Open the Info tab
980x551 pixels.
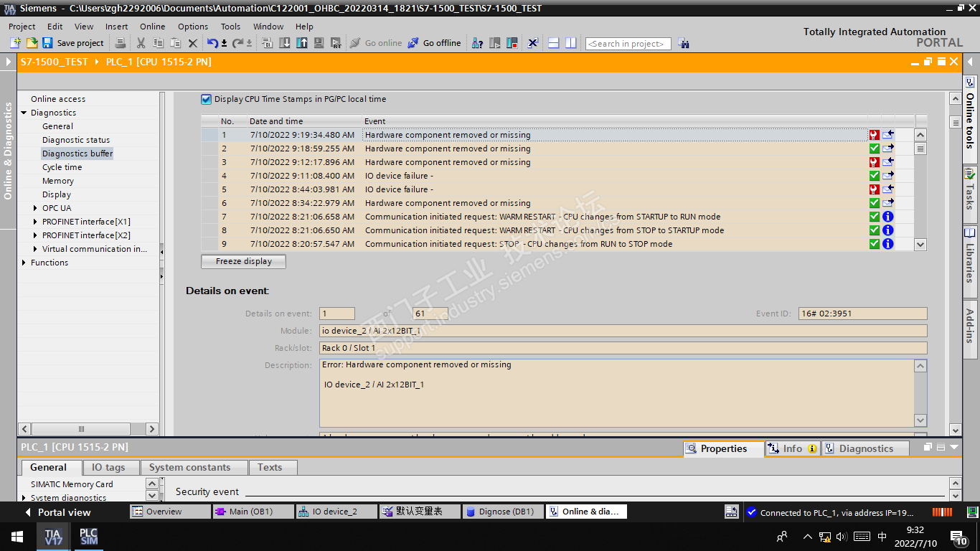coord(793,448)
